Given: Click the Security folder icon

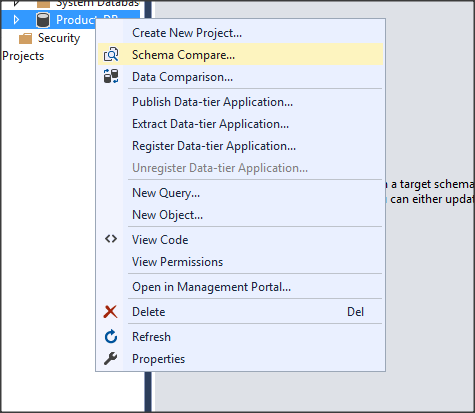Looking at the screenshot, I should click(x=25, y=38).
